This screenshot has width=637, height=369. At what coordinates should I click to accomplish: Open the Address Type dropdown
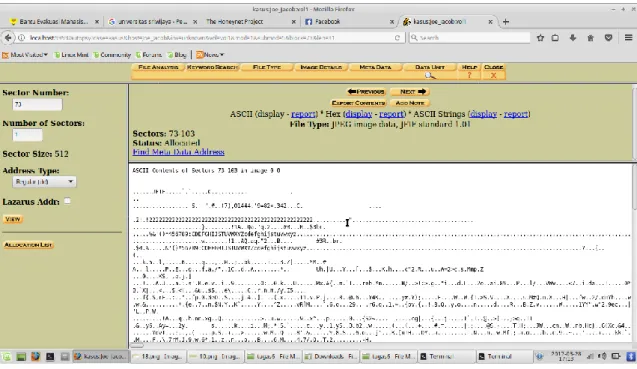(44, 182)
